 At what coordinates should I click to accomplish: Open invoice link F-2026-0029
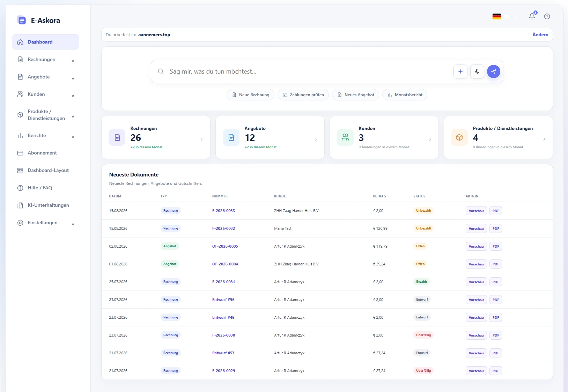point(223,371)
